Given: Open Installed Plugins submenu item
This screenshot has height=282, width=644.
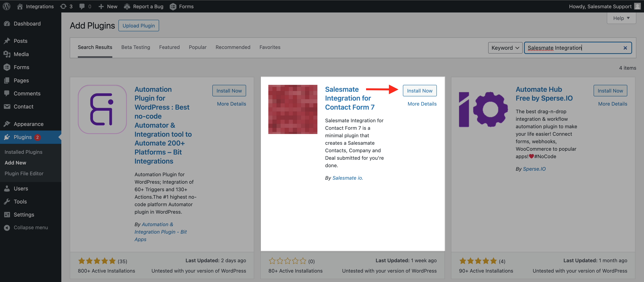Looking at the screenshot, I should click(x=24, y=152).
